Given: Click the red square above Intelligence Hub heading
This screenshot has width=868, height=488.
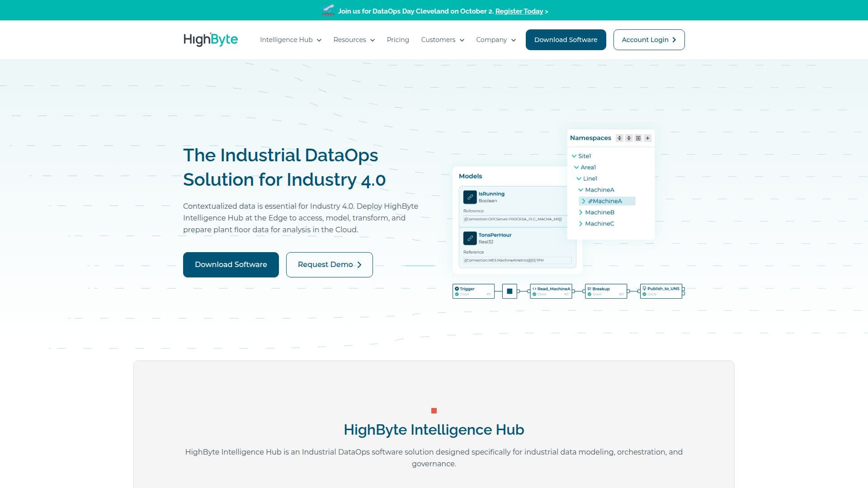Looking at the screenshot, I should click(434, 411).
